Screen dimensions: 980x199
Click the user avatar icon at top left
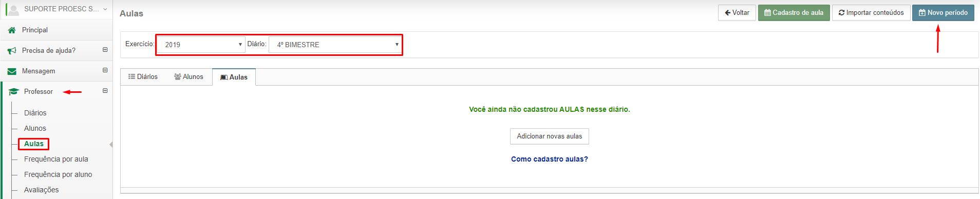click(x=13, y=9)
